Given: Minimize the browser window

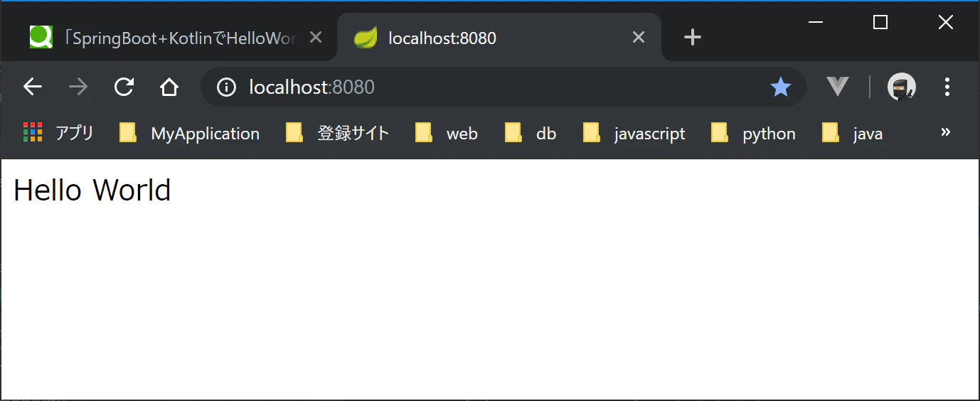Looking at the screenshot, I should [816, 22].
